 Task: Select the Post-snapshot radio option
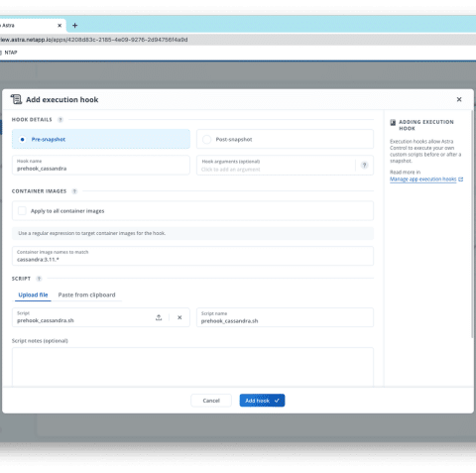click(285, 139)
